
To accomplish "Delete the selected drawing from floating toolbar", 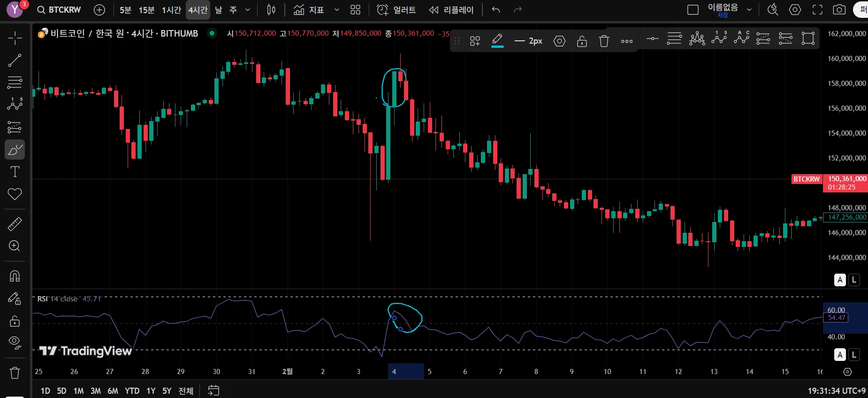I will 604,41.
